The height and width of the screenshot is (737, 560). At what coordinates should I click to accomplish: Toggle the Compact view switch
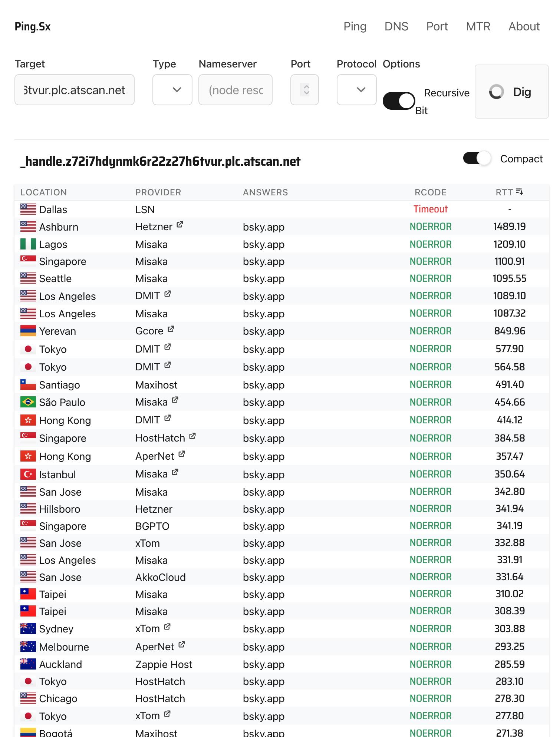pyautogui.click(x=477, y=159)
